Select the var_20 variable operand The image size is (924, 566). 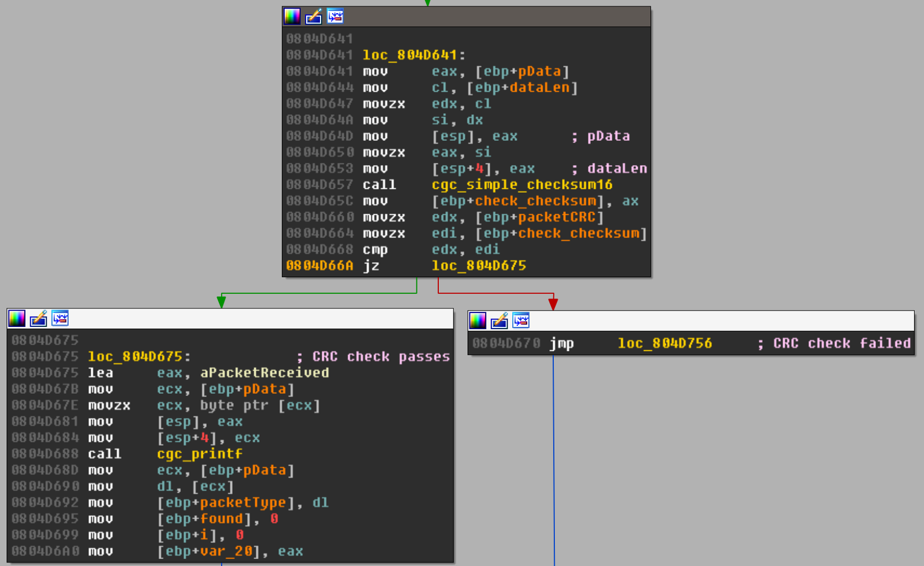click(x=226, y=551)
